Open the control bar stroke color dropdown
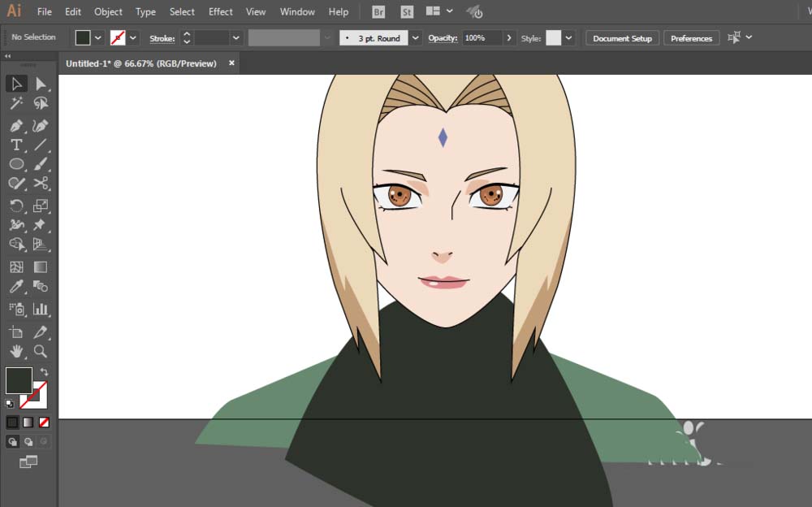Screen dimensions: 812x507 click(133, 38)
